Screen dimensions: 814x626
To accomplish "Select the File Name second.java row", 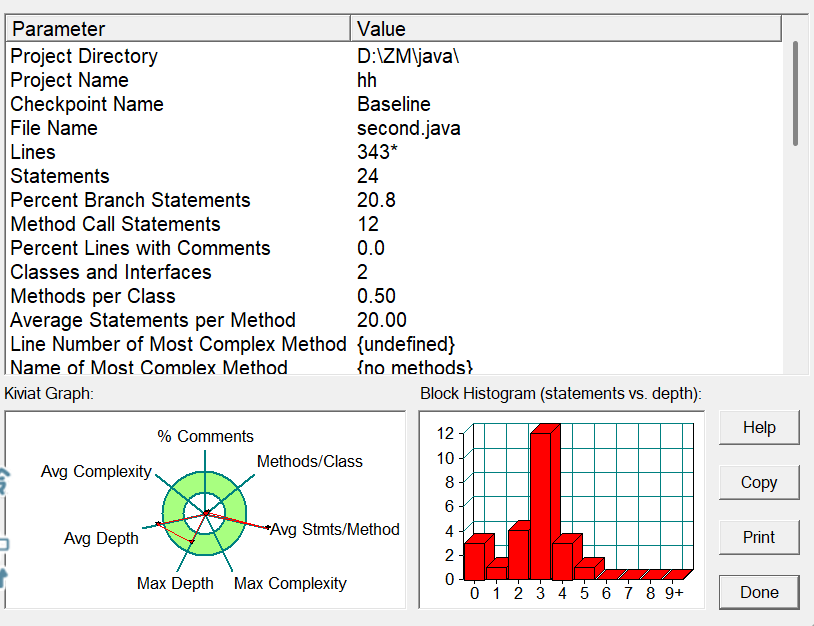I will point(394,128).
